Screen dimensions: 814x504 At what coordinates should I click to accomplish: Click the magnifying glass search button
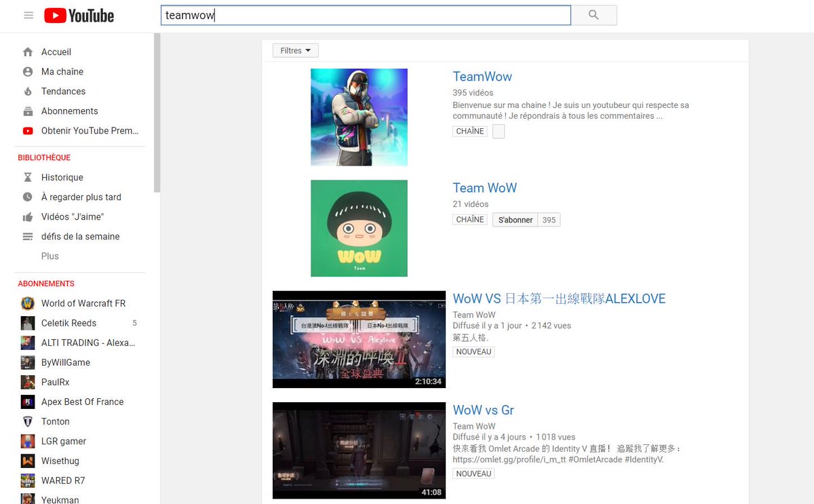(594, 15)
